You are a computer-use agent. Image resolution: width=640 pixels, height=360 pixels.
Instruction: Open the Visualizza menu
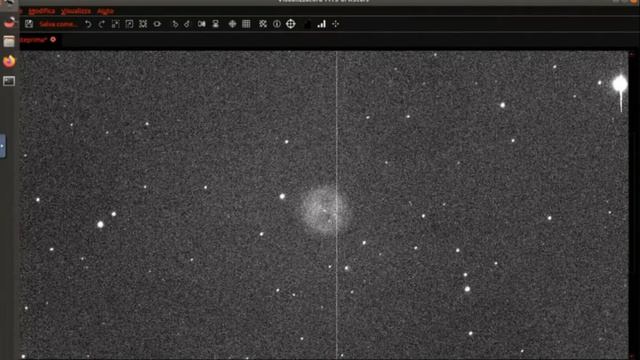[x=76, y=11]
